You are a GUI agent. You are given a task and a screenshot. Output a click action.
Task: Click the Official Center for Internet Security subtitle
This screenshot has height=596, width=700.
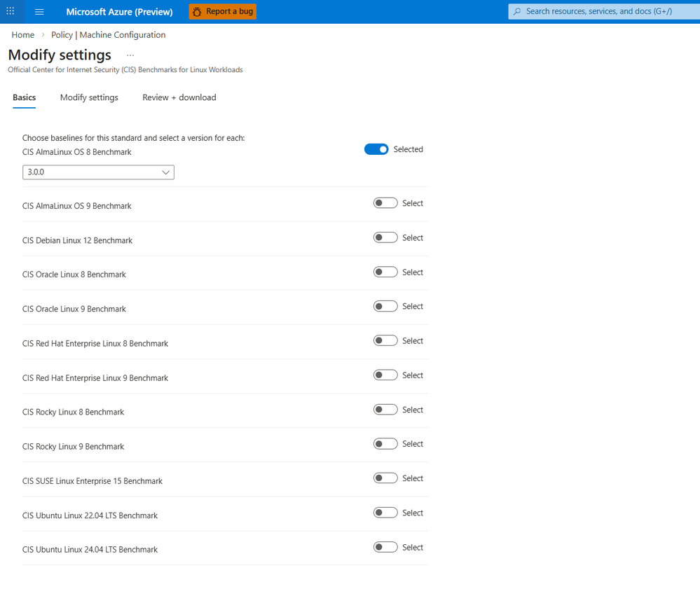coord(125,69)
